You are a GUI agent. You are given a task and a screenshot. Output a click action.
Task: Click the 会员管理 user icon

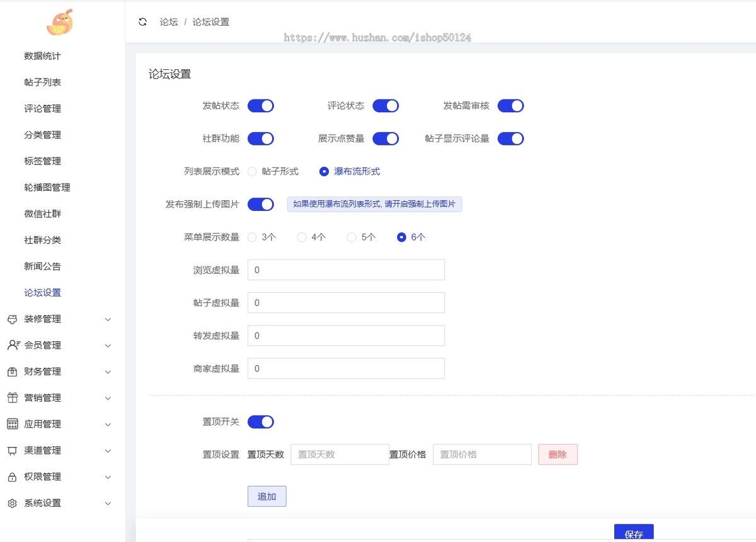13,345
